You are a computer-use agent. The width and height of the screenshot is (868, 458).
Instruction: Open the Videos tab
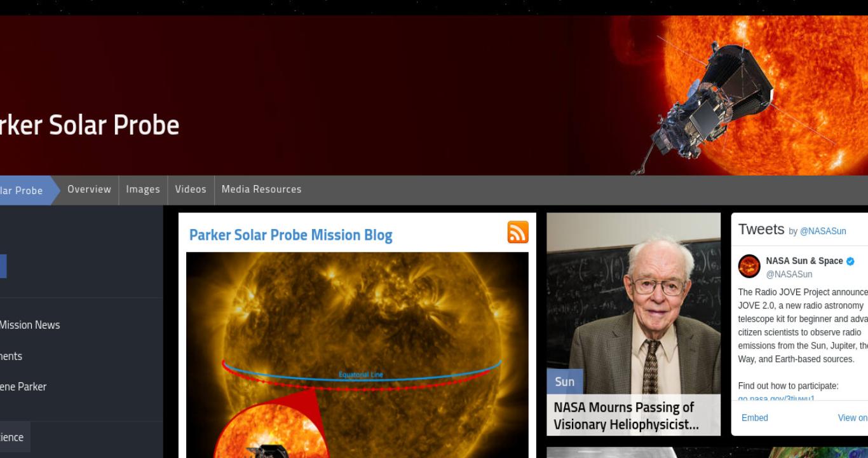191,190
